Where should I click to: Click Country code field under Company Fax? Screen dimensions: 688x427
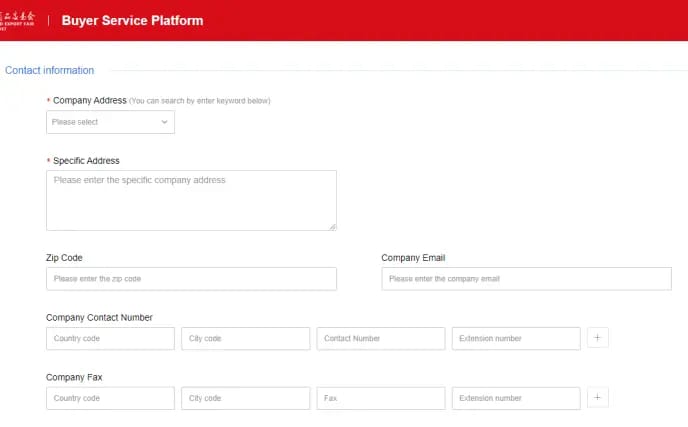coord(110,398)
